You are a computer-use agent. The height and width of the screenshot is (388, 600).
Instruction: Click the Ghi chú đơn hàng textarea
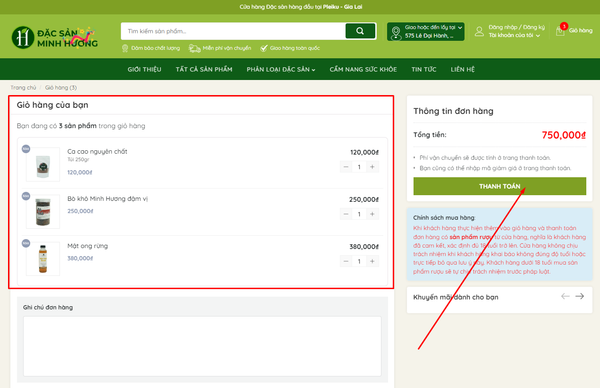(x=202, y=346)
